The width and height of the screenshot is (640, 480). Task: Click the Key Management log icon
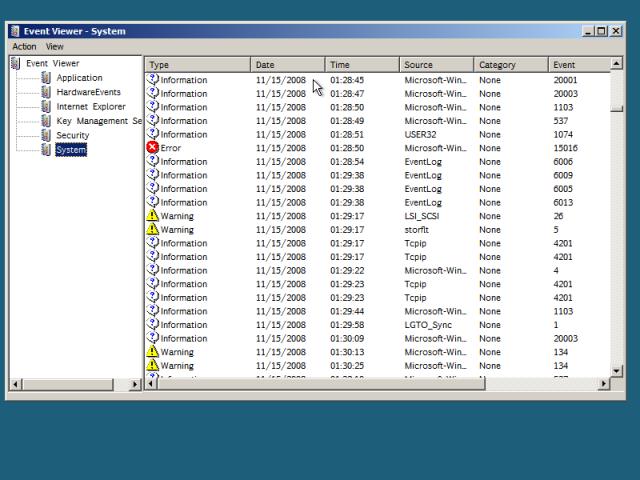click(46, 121)
